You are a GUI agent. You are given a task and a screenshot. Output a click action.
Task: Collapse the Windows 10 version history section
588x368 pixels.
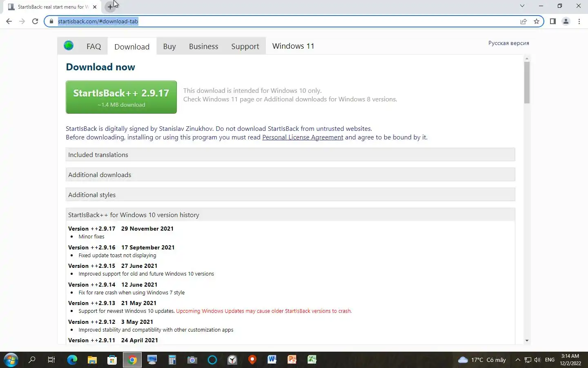(290, 215)
